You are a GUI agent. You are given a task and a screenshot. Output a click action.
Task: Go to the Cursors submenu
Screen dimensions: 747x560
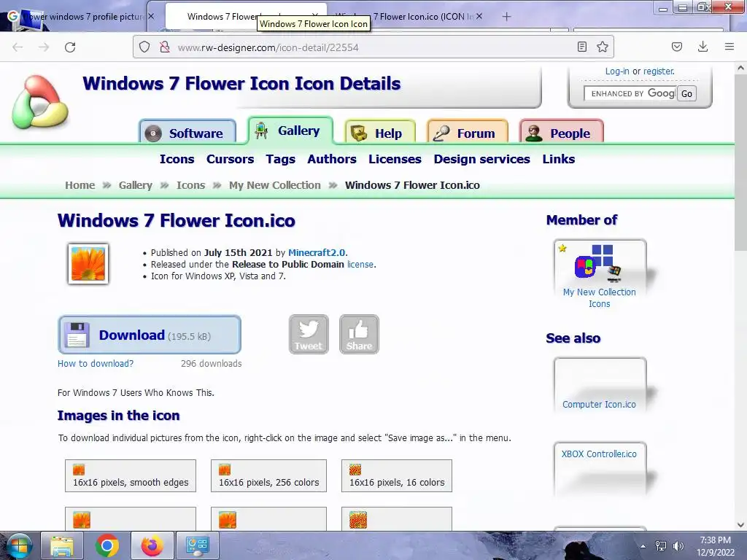pos(230,159)
